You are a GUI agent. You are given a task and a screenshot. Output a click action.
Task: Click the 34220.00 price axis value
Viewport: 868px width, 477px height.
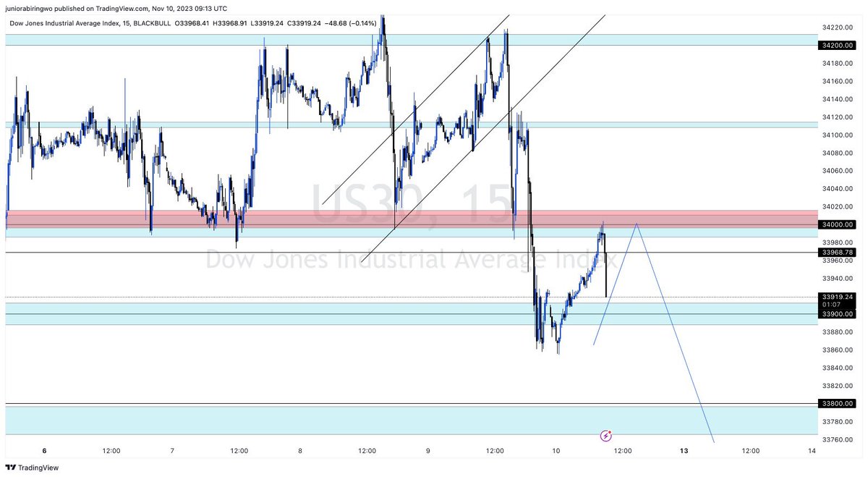coord(838,27)
